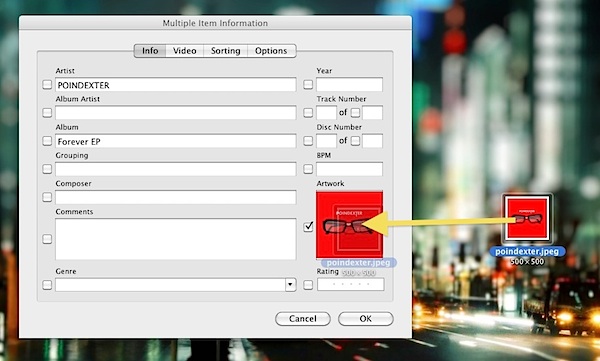
Task: Click the poindexter.jpeg file name label on desktop
Action: (x=527, y=252)
